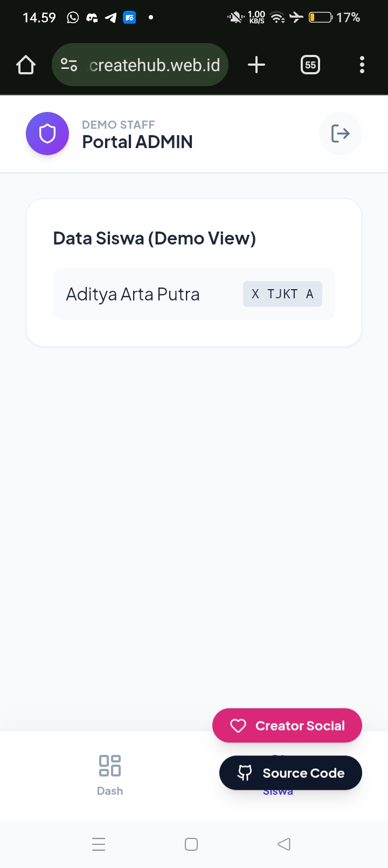Viewport: 388px width, 868px height.
Task: Click the logout icon in header
Action: [340, 134]
